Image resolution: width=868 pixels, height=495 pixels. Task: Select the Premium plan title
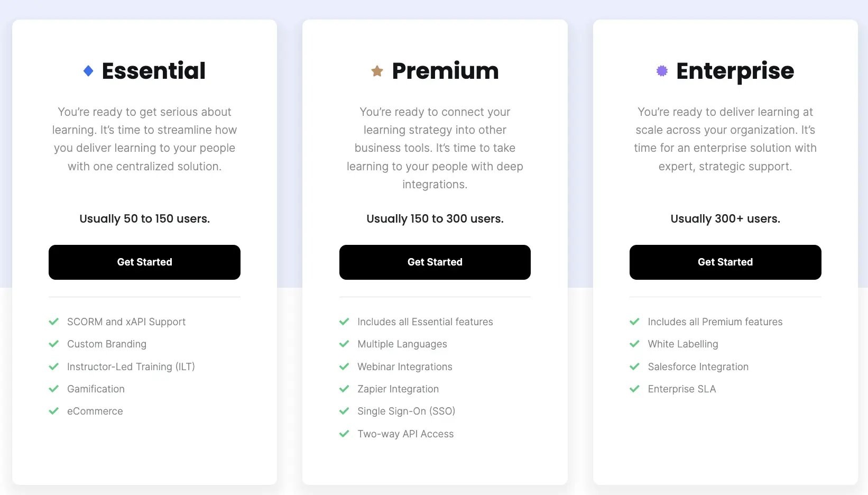pyautogui.click(x=445, y=70)
